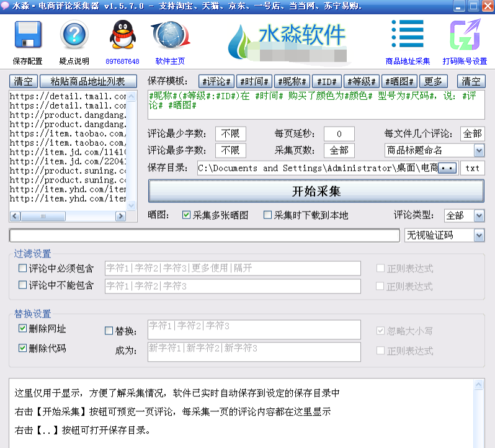
Task: Click 疑点说明 label
Action: tap(74, 61)
